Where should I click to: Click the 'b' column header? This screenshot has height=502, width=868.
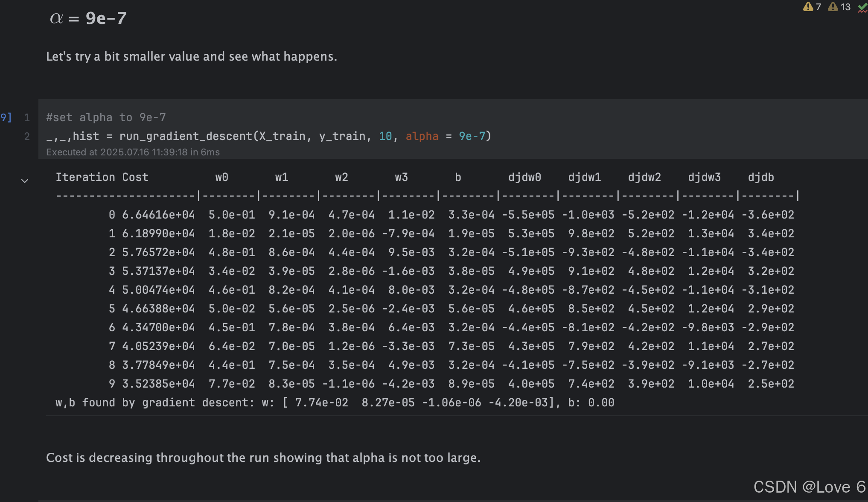(x=458, y=177)
